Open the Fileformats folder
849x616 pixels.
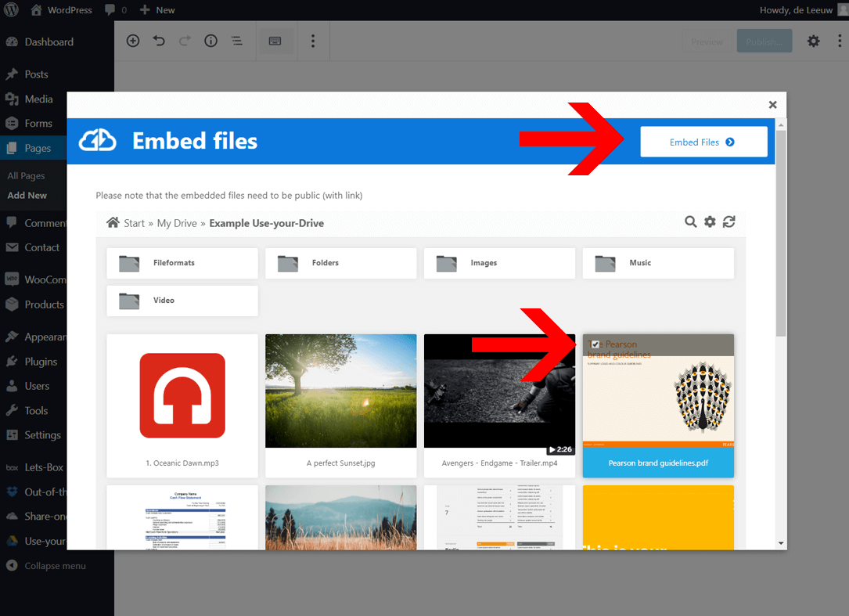click(182, 263)
